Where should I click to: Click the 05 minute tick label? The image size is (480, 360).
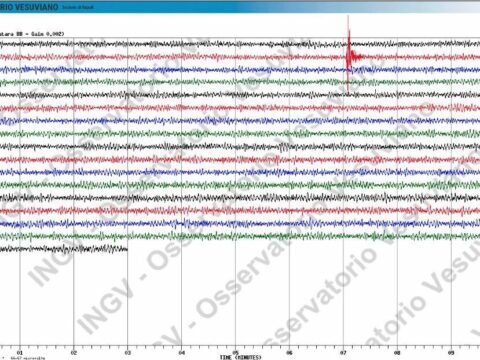tap(236, 352)
